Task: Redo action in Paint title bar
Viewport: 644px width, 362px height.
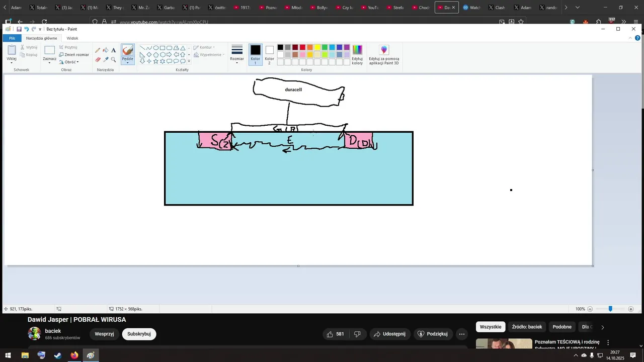Action: [x=34, y=29]
